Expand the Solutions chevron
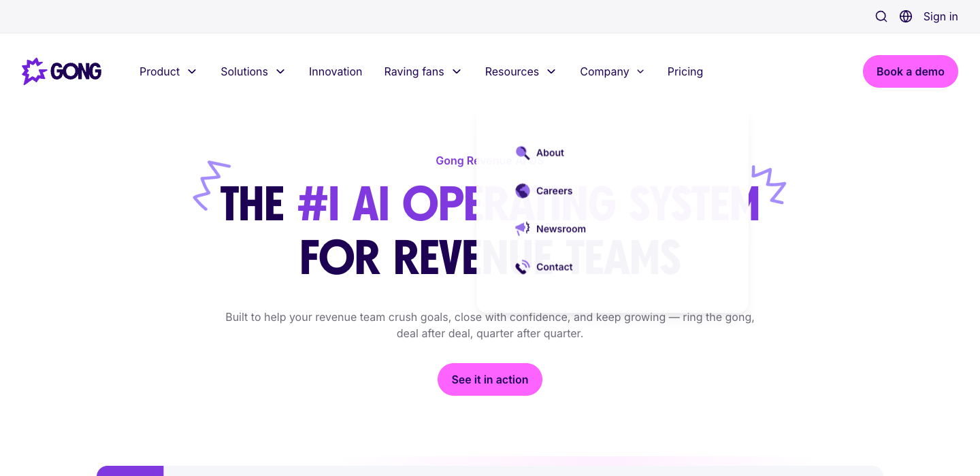Viewport: 980px width, 476px height. pyautogui.click(x=280, y=71)
